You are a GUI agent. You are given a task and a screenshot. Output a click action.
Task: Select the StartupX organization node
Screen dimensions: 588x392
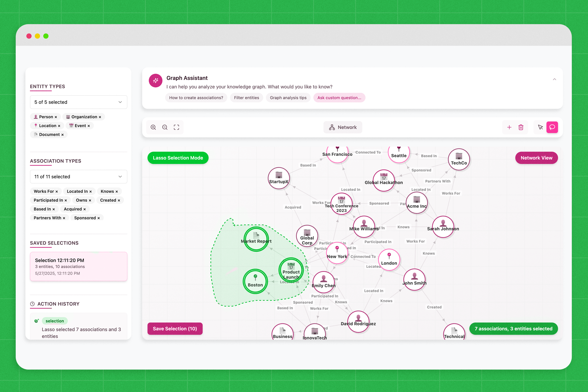point(279,178)
